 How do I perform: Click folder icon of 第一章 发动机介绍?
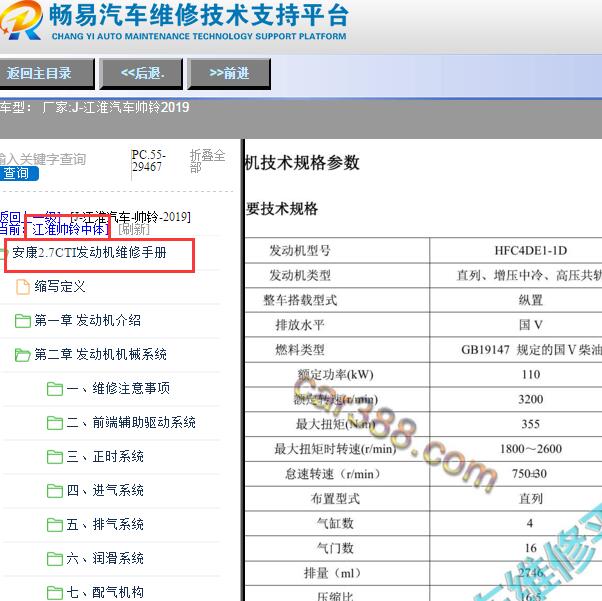click(x=23, y=321)
